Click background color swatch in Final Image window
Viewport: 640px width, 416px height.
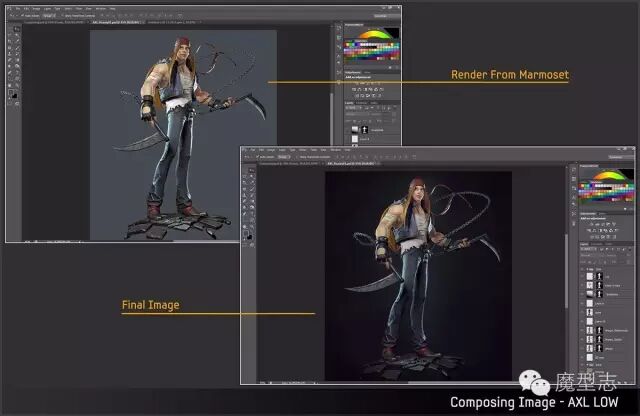pyautogui.click(x=250, y=237)
